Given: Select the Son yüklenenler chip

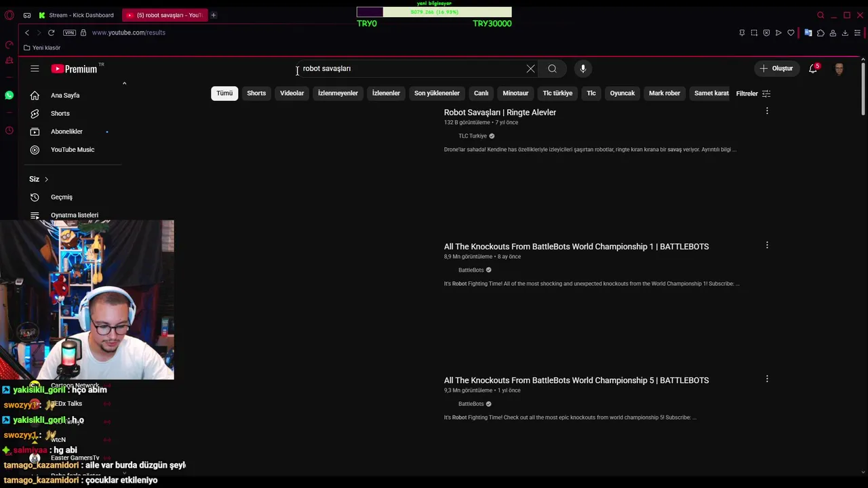Looking at the screenshot, I should [437, 93].
